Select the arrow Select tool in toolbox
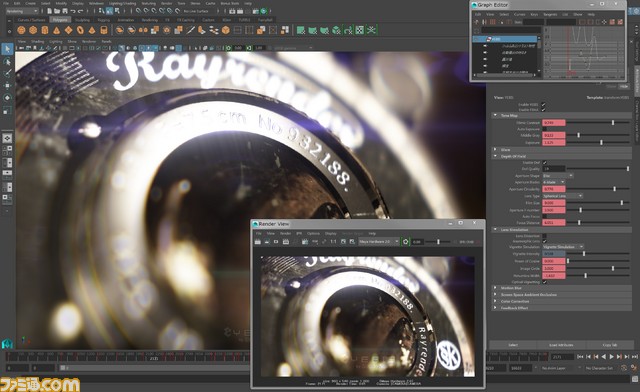This screenshot has height=392, width=640. click(7, 49)
